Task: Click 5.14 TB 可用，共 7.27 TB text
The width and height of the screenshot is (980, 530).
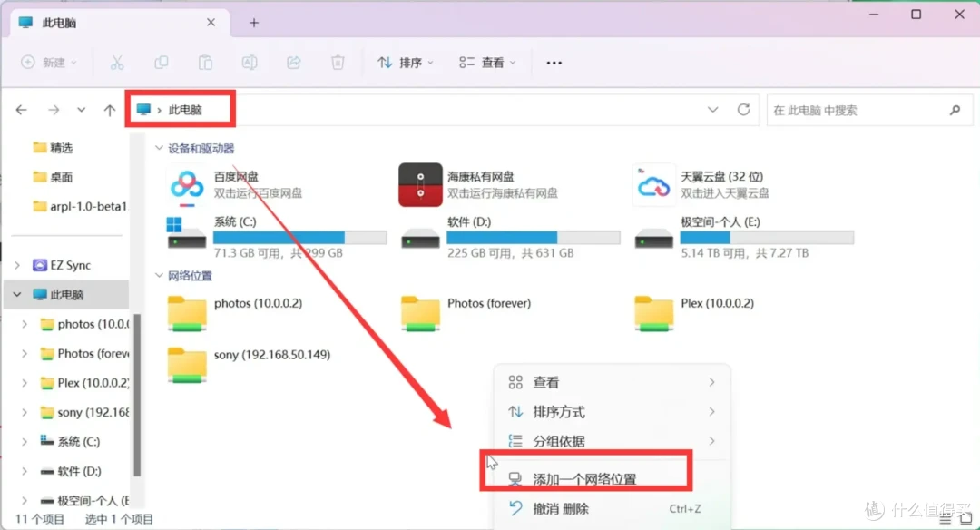Action: 744,253
